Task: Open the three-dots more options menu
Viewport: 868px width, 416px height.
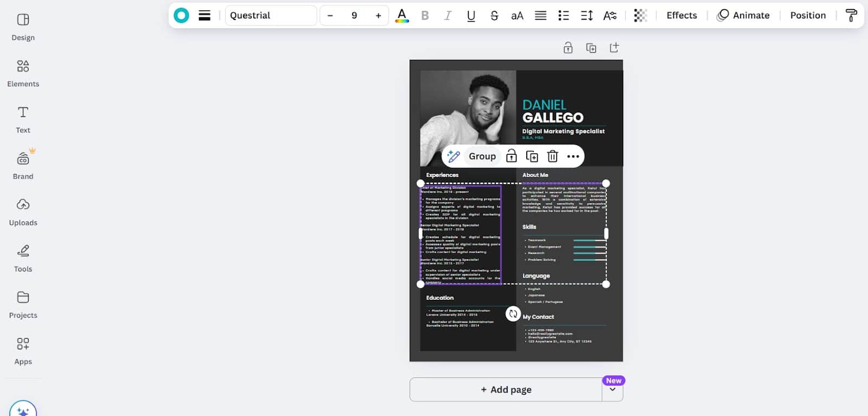Action: [x=573, y=156]
